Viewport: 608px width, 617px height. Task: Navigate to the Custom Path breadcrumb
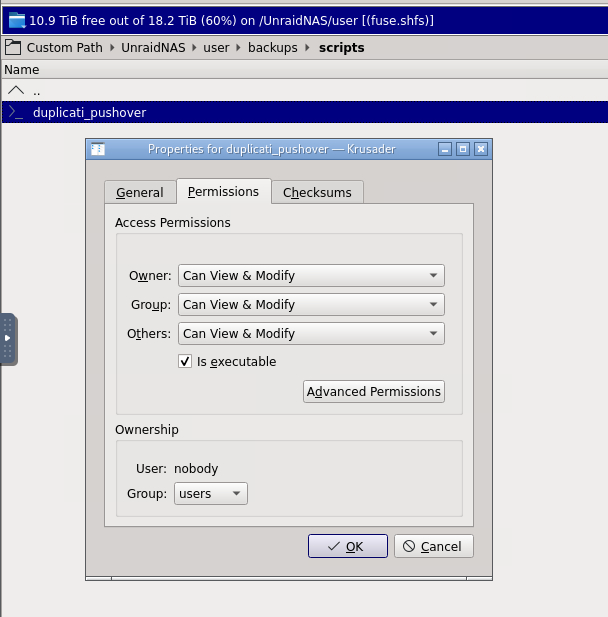[65, 48]
